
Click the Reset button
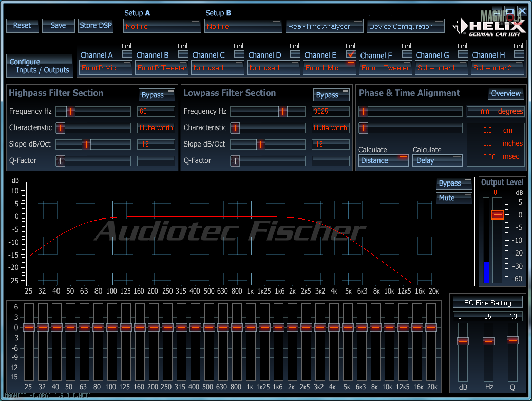[23, 26]
